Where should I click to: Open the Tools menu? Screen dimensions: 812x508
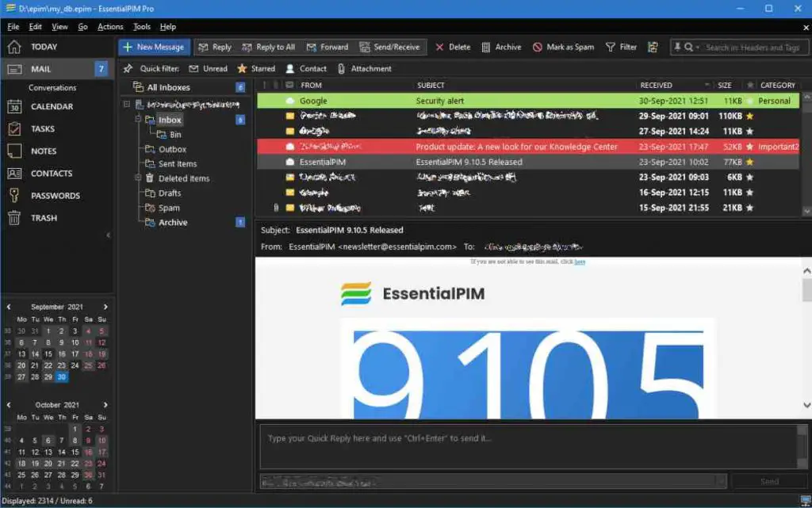[142, 27]
